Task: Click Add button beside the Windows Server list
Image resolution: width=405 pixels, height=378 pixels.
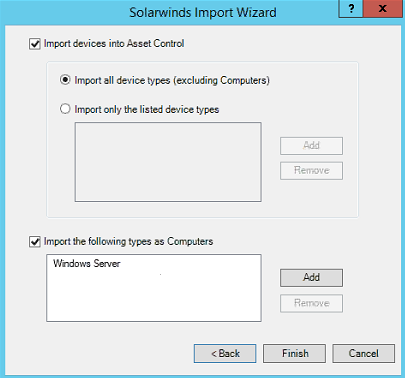Action: tap(311, 278)
